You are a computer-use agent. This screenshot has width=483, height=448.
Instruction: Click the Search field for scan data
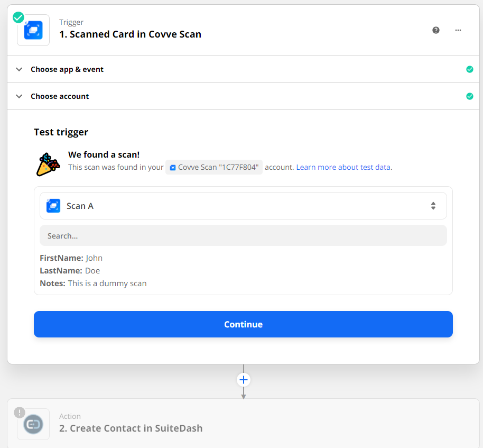pyautogui.click(x=243, y=236)
